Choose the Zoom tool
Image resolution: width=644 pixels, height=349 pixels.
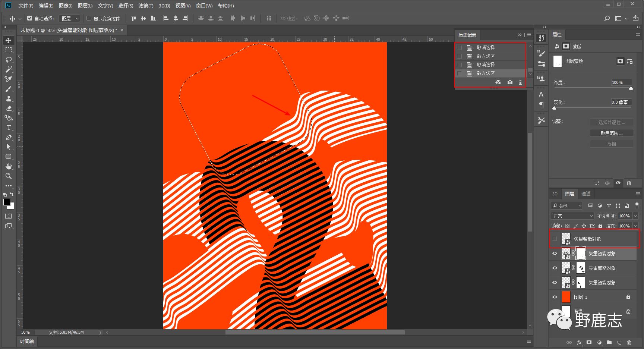tap(9, 176)
